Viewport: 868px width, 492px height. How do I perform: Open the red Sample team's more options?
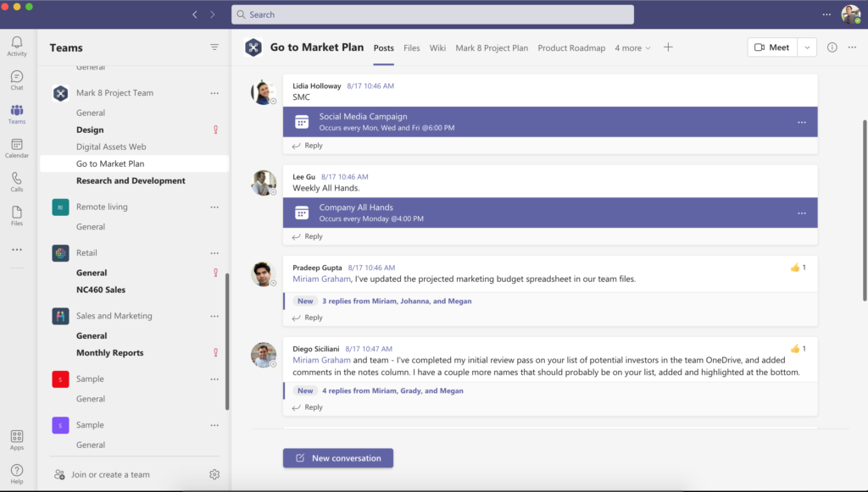pos(214,379)
